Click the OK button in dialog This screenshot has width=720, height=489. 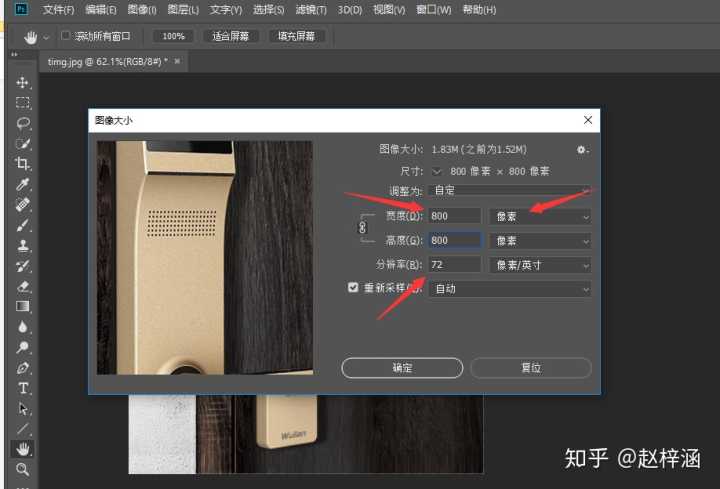(402, 368)
